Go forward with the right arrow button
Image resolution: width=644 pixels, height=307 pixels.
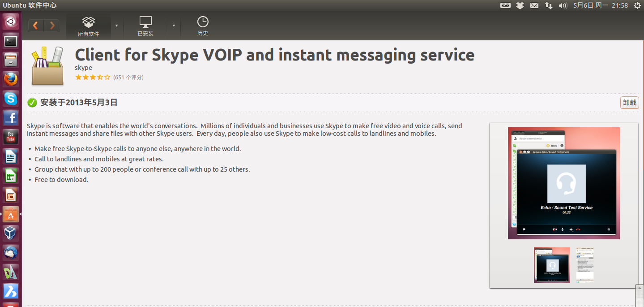coord(52,26)
